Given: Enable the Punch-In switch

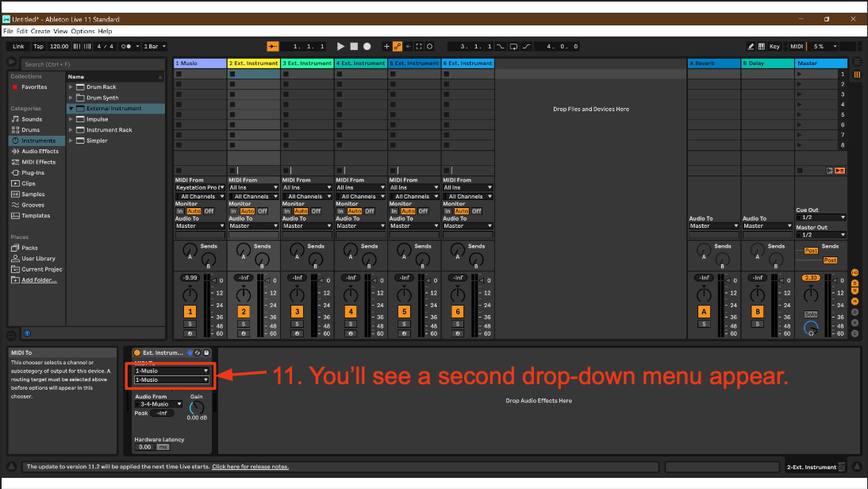Looking at the screenshot, I should pyautogui.click(x=501, y=47).
